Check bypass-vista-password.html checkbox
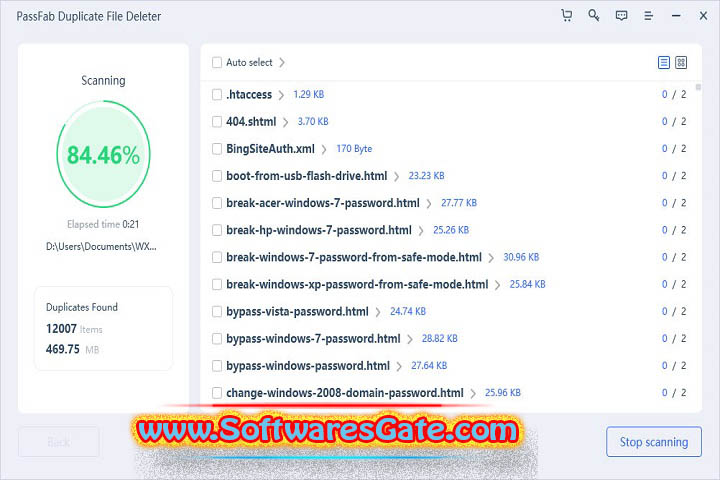The width and height of the screenshot is (720, 480). (217, 311)
